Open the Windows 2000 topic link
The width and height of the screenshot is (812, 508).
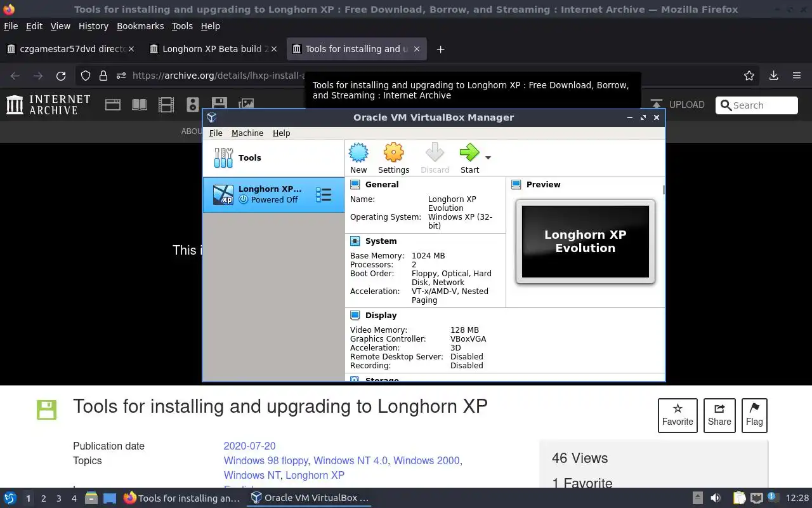(x=426, y=460)
